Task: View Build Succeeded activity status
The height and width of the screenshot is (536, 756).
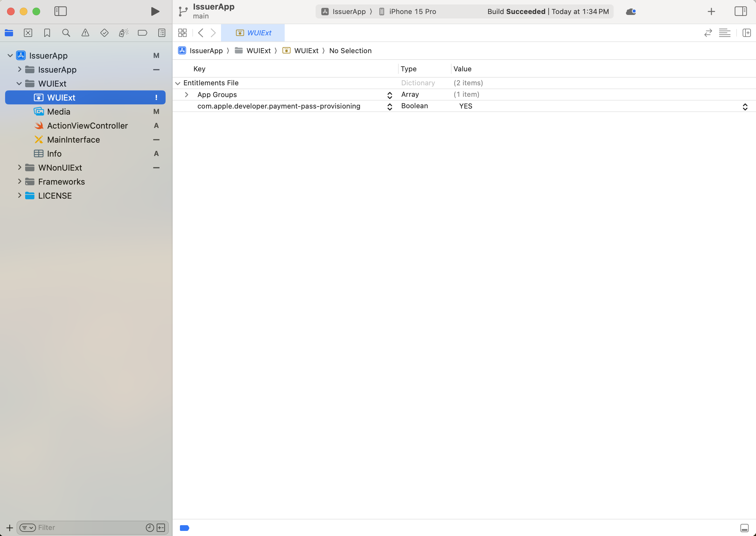Action: click(548, 11)
